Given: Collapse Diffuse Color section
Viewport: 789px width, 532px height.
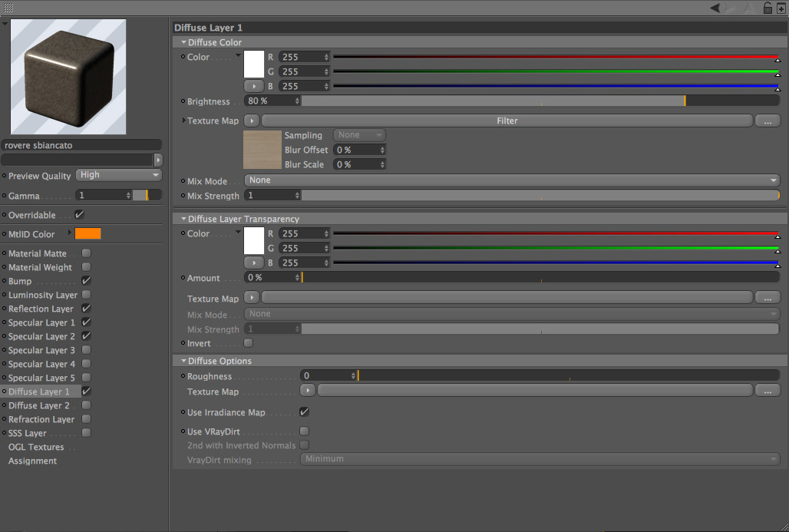Looking at the screenshot, I should pyautogui.click(x=183, y=42).
